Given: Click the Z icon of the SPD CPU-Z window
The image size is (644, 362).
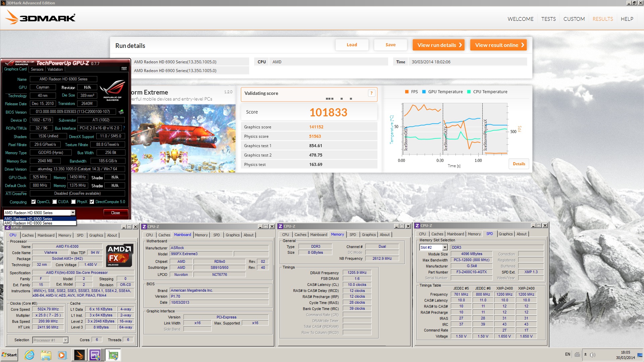Looking at the screenshot, I should (417, 226).
